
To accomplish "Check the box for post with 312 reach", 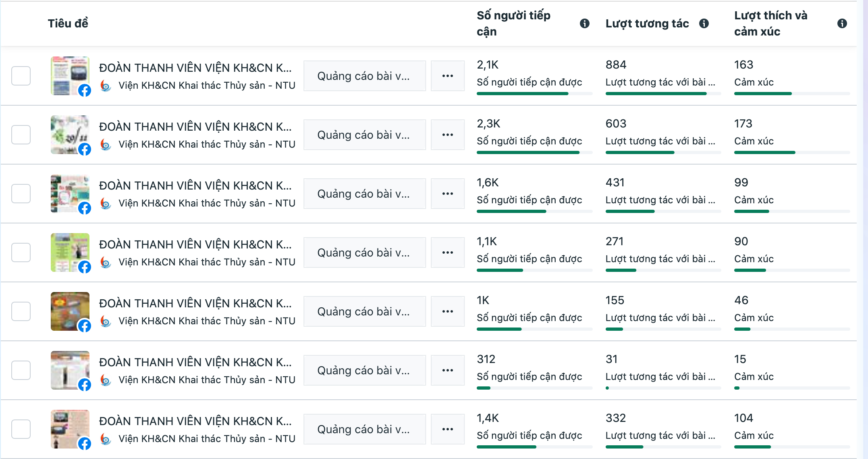I will 21,370.
